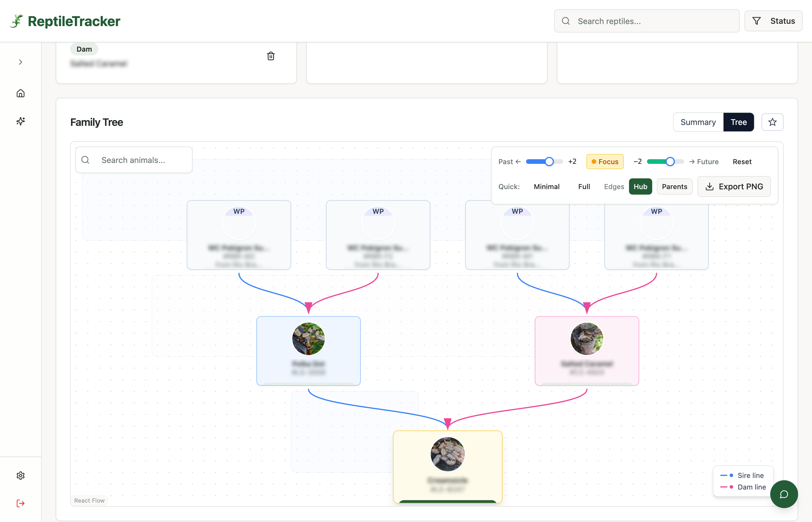Screen dimensions: 812x522
Task: Open the green chat bubble button
Action: [x=784, y=494]
